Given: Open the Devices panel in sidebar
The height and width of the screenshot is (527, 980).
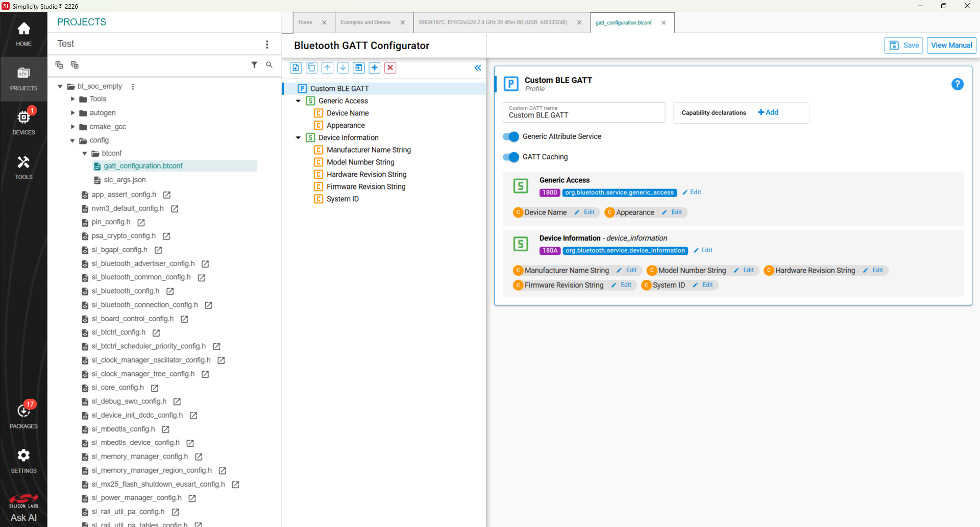Looking at the screenshot, I should coord(23,123).
